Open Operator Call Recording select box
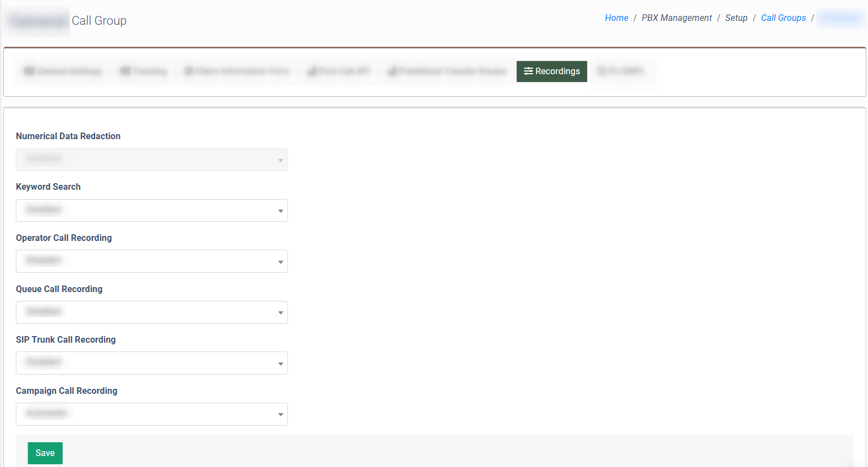 tap(152, 261)
